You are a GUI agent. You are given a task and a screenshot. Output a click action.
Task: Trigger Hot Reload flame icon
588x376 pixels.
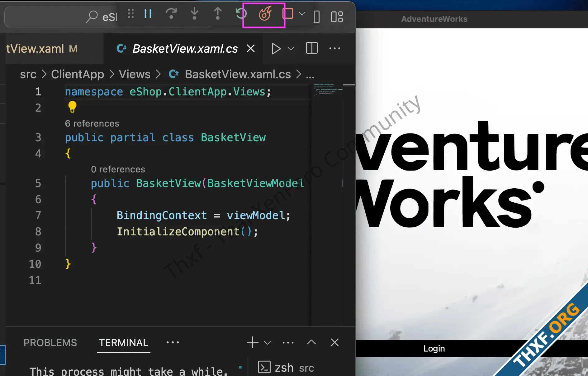pyautogui.click(x=265, y=14)
